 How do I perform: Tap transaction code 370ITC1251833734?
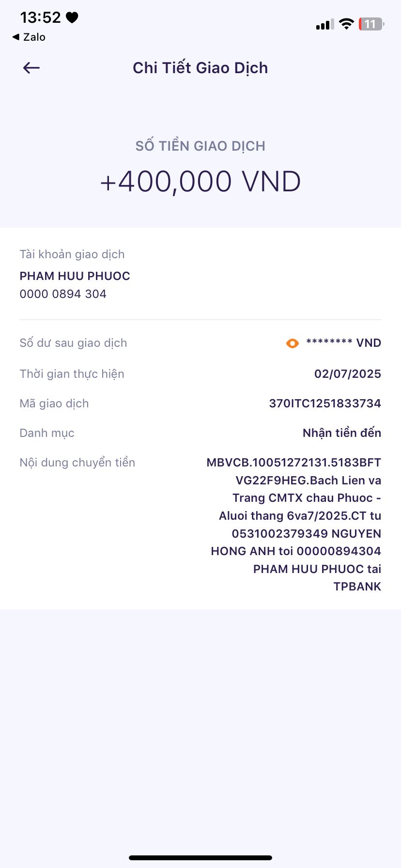tap(325, 403)
